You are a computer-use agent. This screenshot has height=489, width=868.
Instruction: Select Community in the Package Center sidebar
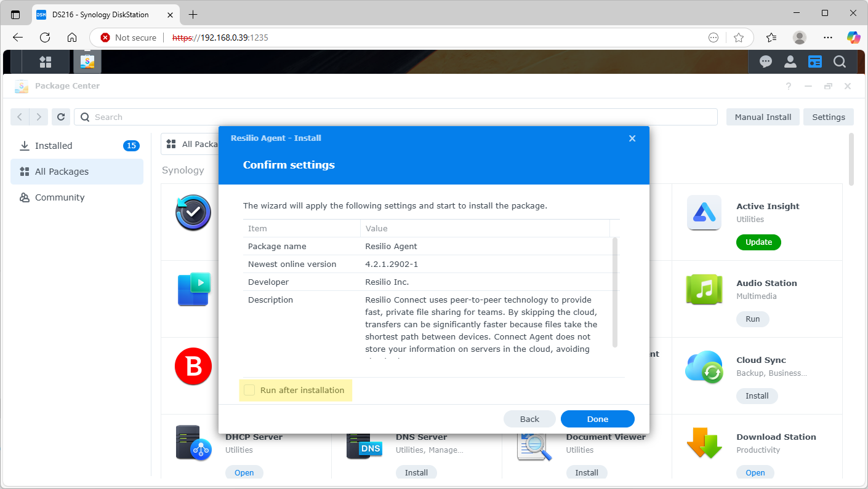pyautogui.click(x=59, y=197)
